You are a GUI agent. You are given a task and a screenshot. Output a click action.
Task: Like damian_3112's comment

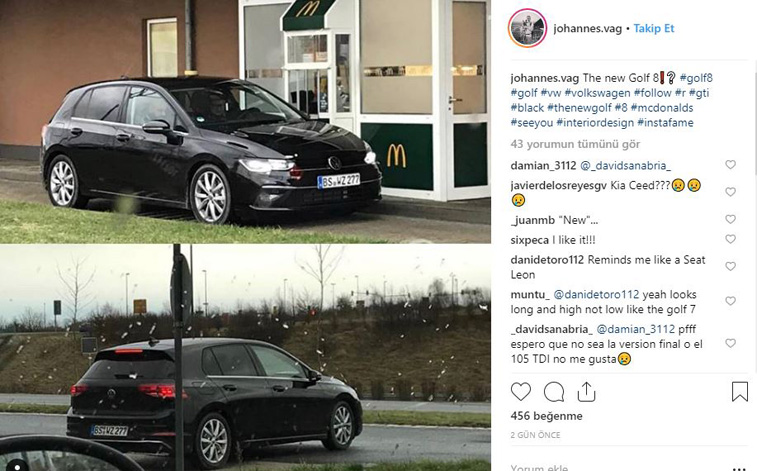[x=730, y=165]
